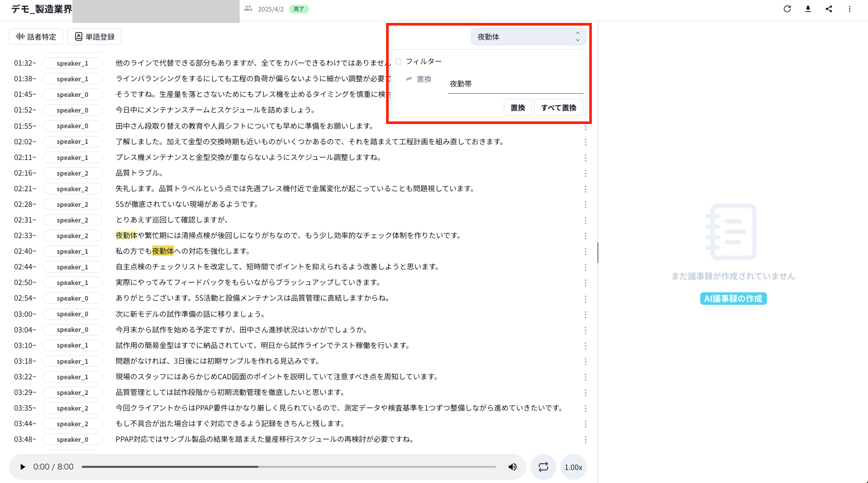Toggle the 置換 replace mode option
Viewport: 868px width, 483px height.
[419, 79]
